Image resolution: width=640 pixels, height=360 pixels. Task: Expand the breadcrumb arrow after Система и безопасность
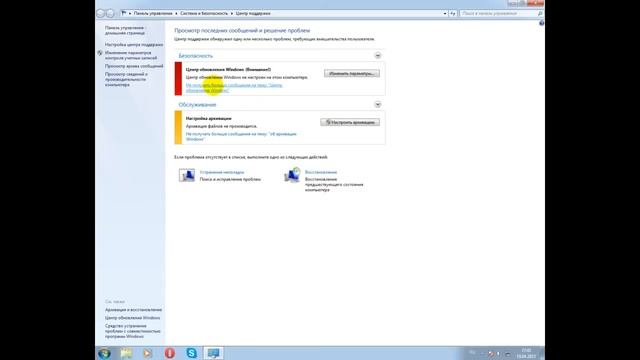tap(231, 13)
